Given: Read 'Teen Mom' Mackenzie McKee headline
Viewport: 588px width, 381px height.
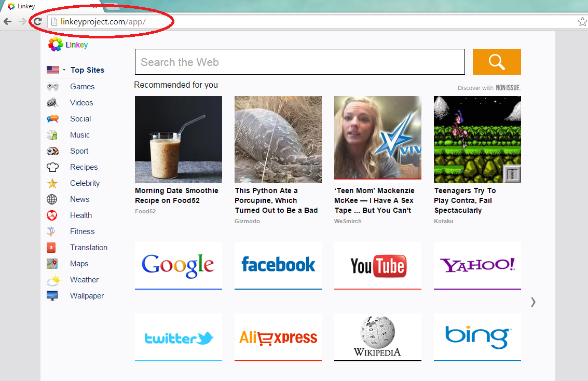Looking at the screenshot, I should (374, 201).
